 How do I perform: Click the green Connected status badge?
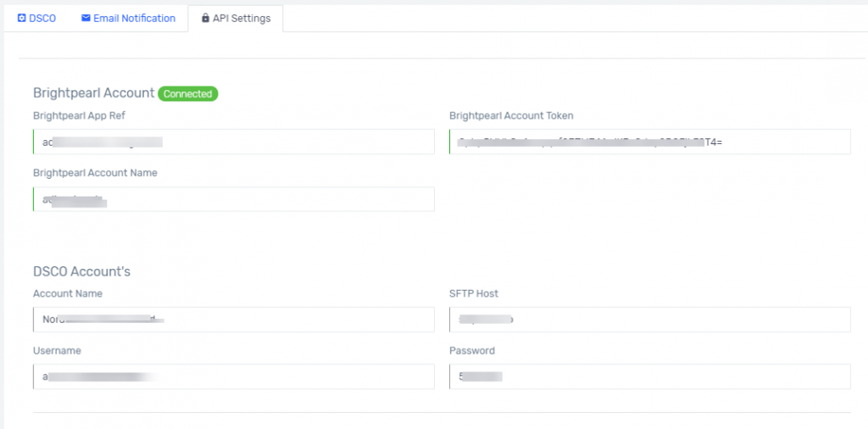(188, 93)
